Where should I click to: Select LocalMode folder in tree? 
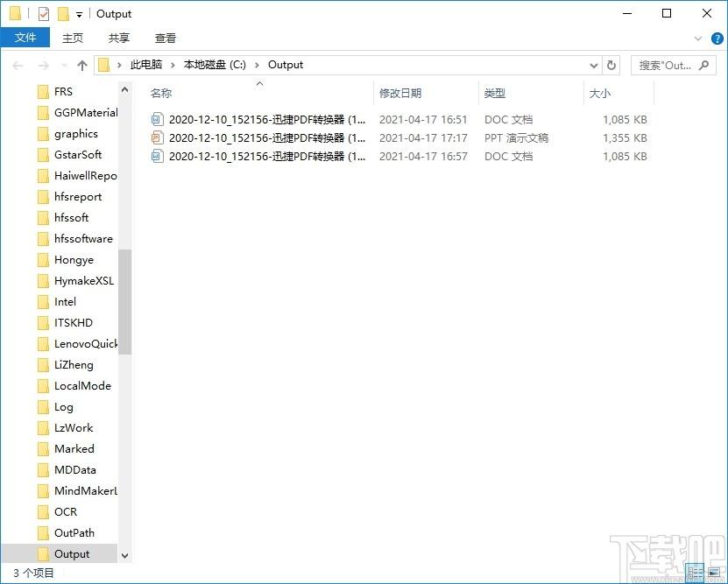(82, 386)
